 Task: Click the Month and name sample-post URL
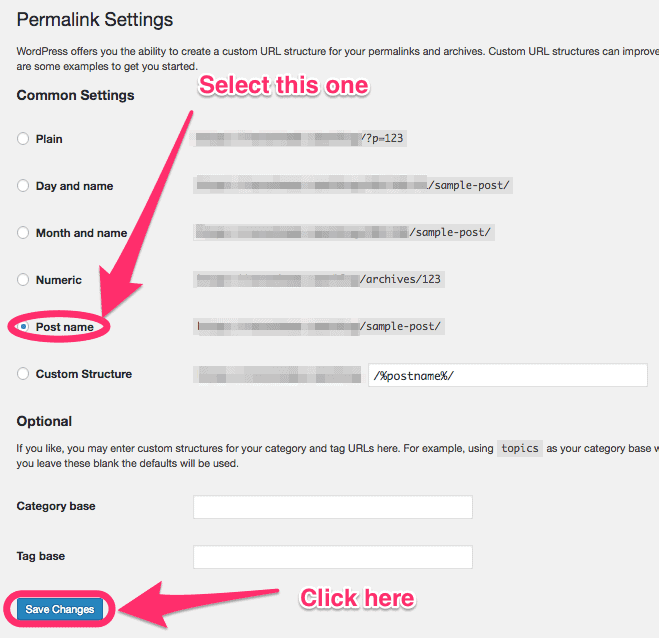point(450,232)
